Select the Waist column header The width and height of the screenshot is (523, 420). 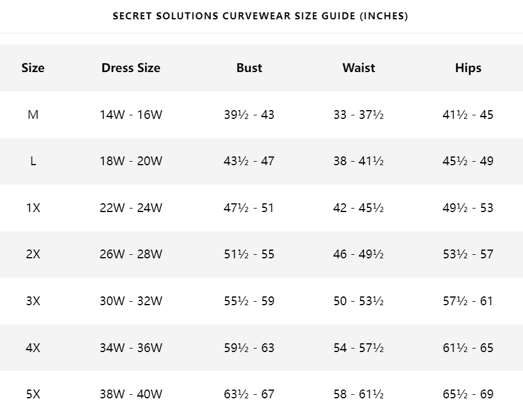pyautogui.click(x=358, y=68)
